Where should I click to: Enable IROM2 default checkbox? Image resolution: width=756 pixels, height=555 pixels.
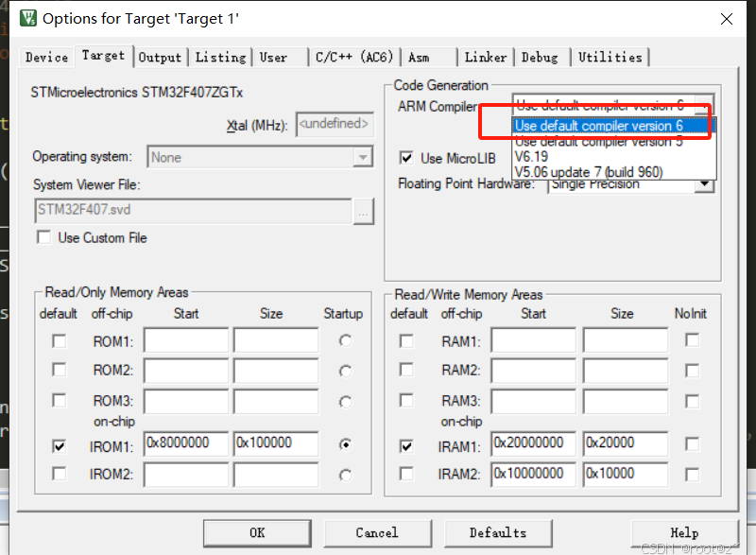click(x=60, y=474)
